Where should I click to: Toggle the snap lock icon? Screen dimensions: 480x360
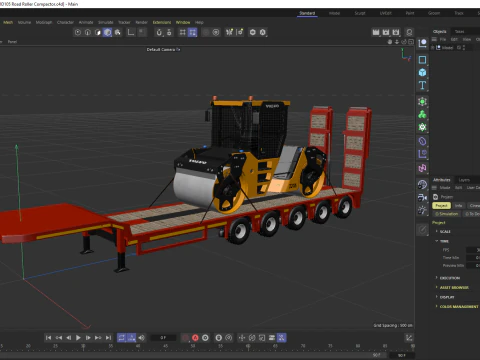(169, 32)
